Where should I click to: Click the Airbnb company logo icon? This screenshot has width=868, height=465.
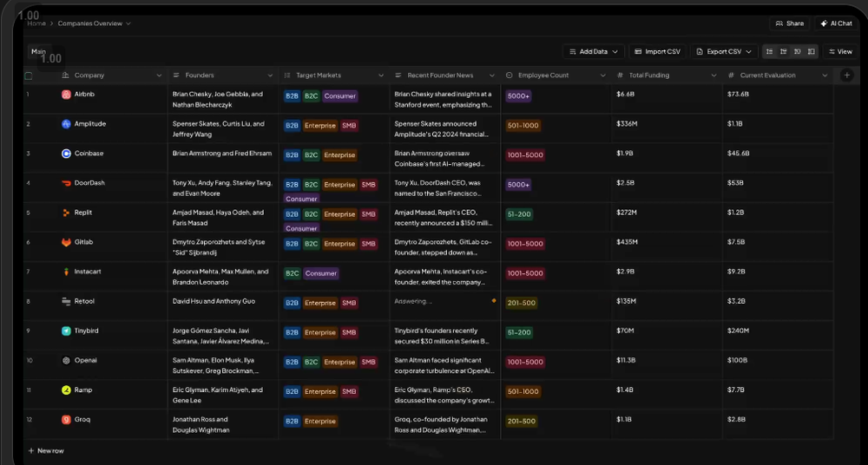[x=66, y=95]
